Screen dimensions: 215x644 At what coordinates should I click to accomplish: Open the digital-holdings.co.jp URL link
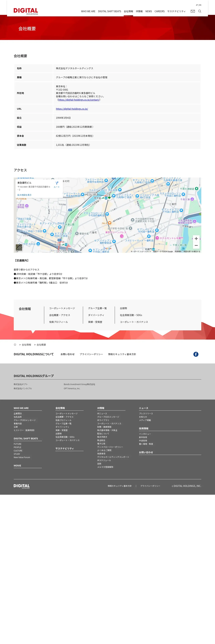72,109
